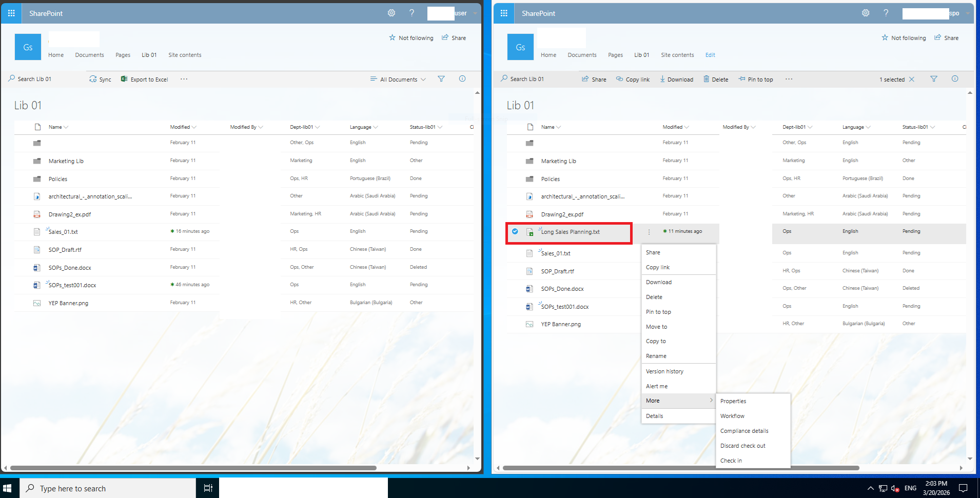The height and width of the screenshot is (498, 980).
Task: Select Version history in the context menu
Action: click(678, 371)
